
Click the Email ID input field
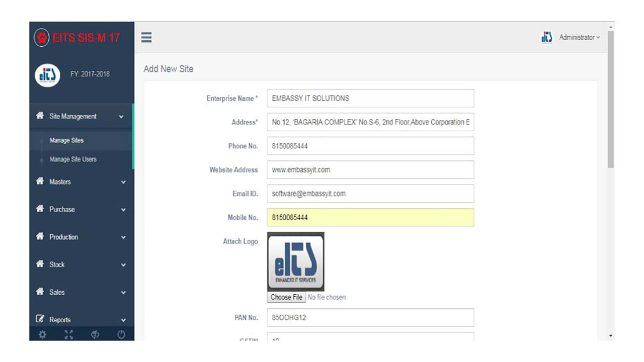[x=370, y=194]
